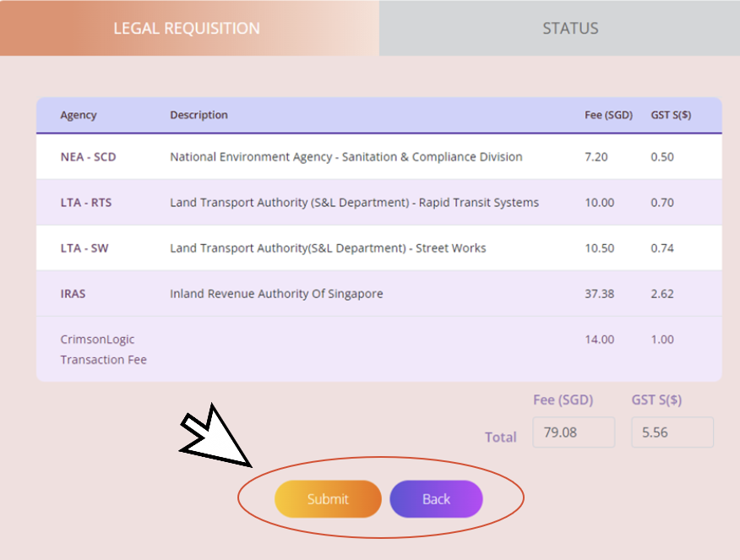Screen dimensions: 740x560
Task: Click the total GST field showing 5.56
Action: 672,432
